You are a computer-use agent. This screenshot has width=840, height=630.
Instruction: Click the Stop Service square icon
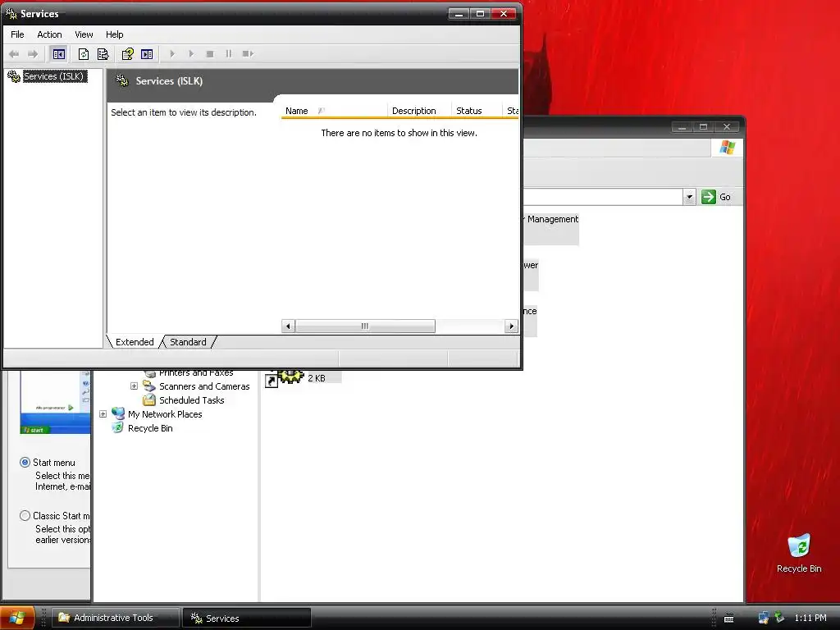click(210, 54)
